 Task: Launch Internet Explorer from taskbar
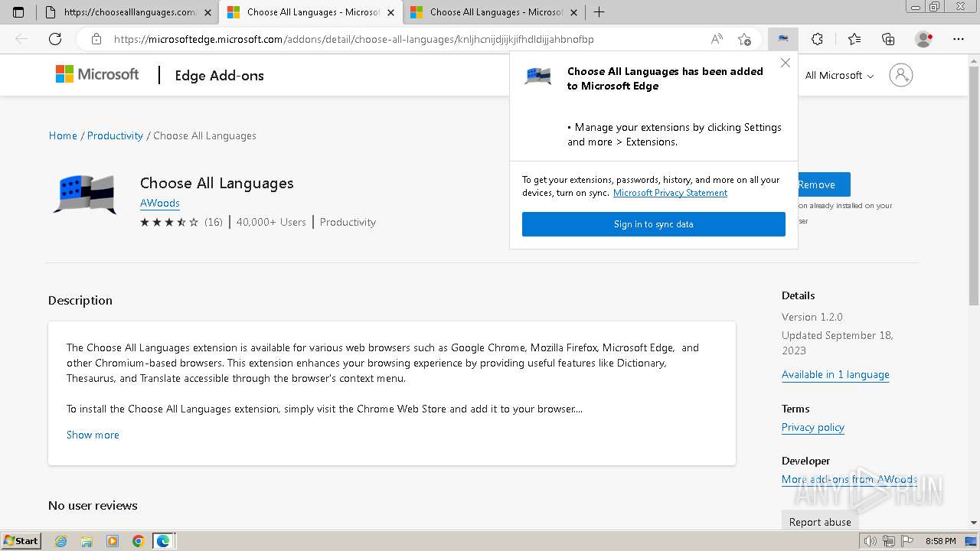pos(60,541)
